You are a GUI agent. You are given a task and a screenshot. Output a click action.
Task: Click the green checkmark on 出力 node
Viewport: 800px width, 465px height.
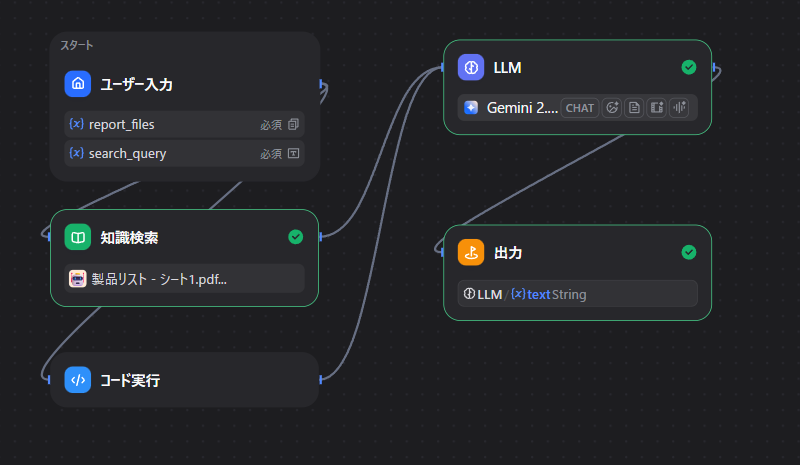coord(689,252)
